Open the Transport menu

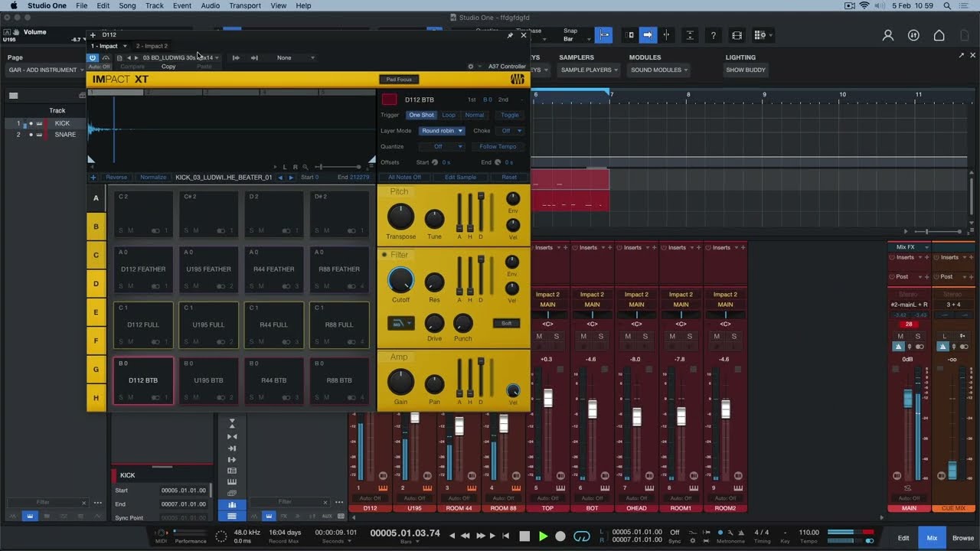[x=245, y=5]
